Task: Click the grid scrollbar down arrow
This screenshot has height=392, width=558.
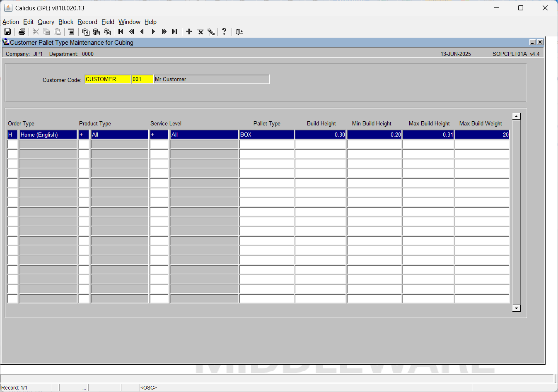Action: pyautogui.click(x=516, y=308)
